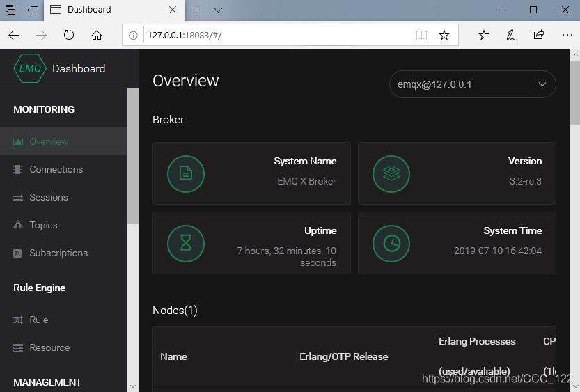
Task: Click the sidebar scrollbar down arrow
Action: (133, 386)
